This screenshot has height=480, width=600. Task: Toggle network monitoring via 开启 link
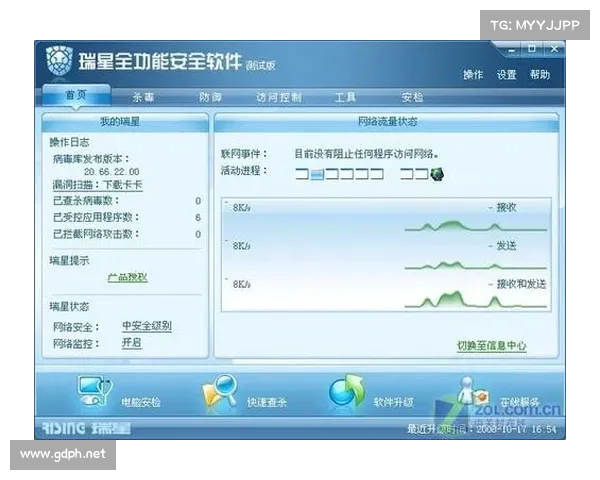point(132,343)
